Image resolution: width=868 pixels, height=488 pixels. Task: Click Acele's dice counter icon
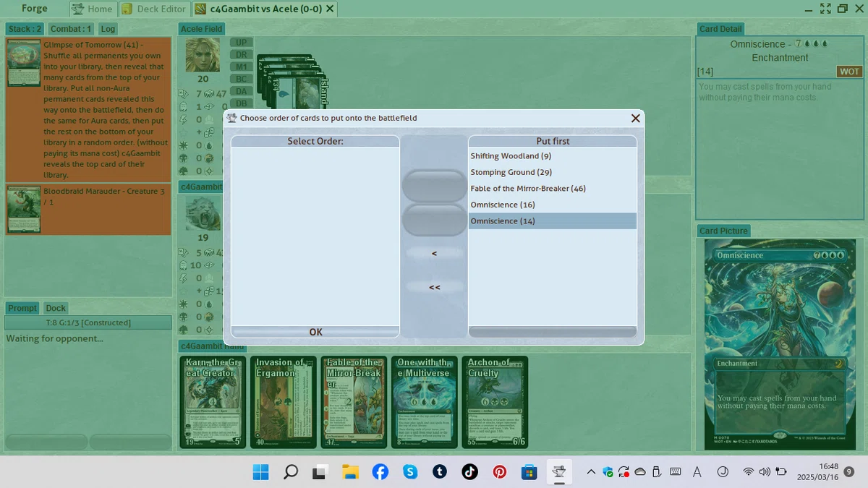click(x=208, y=132)
